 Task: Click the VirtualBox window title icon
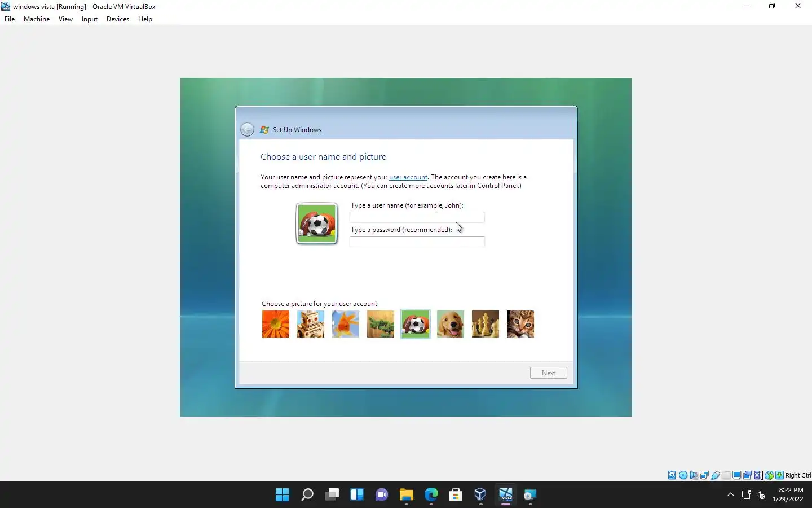click(6, 6)
